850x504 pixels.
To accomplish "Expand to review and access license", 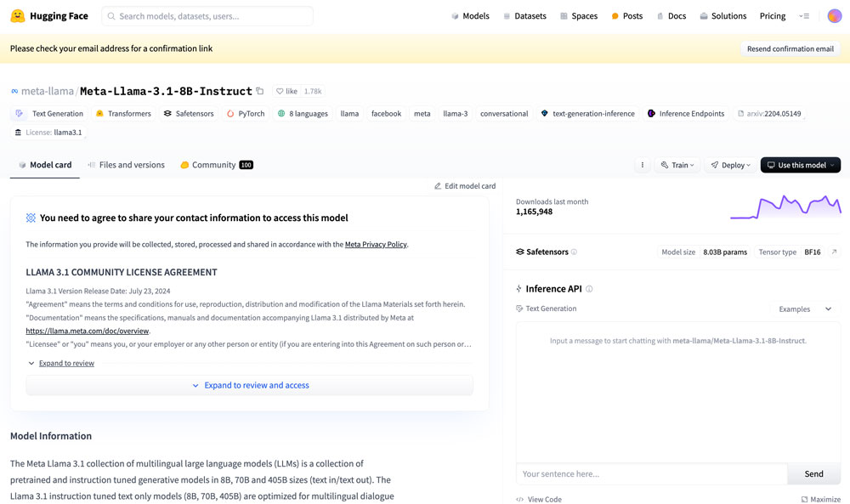I will (249, 386).
